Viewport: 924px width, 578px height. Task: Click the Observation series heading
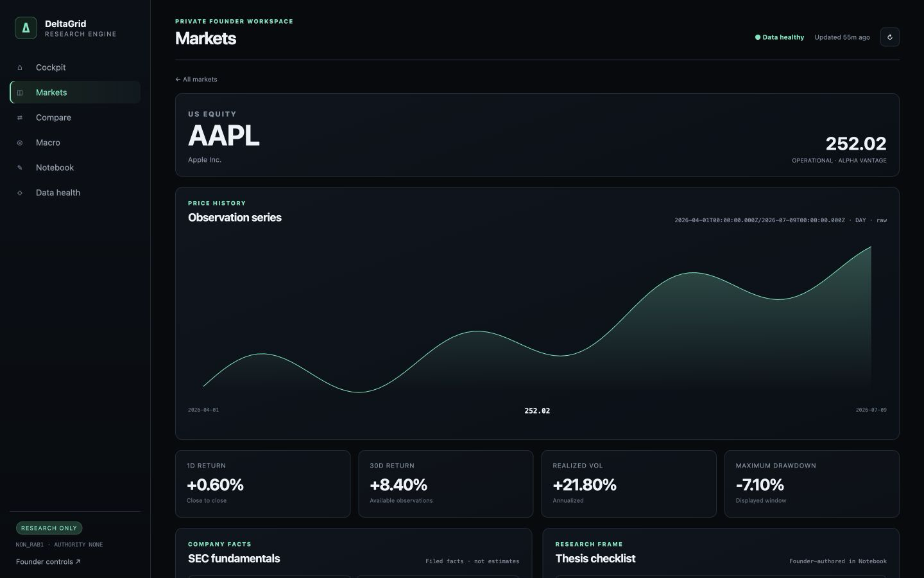pos(235,218)
